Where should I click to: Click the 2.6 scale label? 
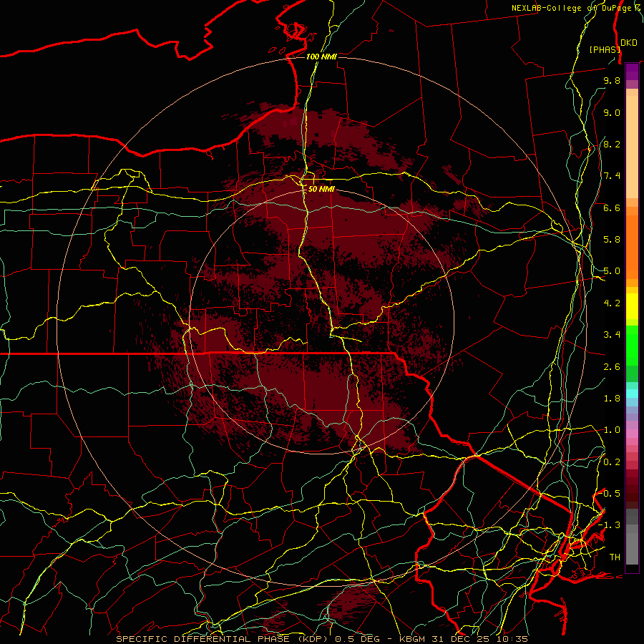tap(612, 367)
